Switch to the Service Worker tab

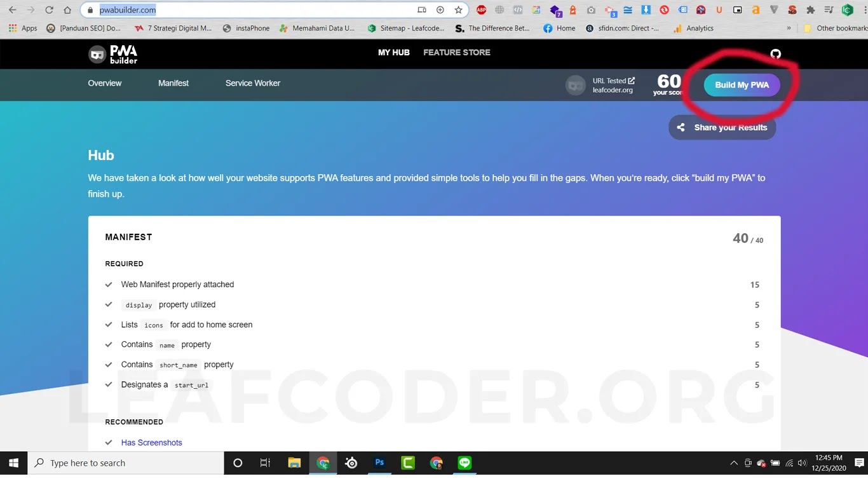tap(253, 83)
